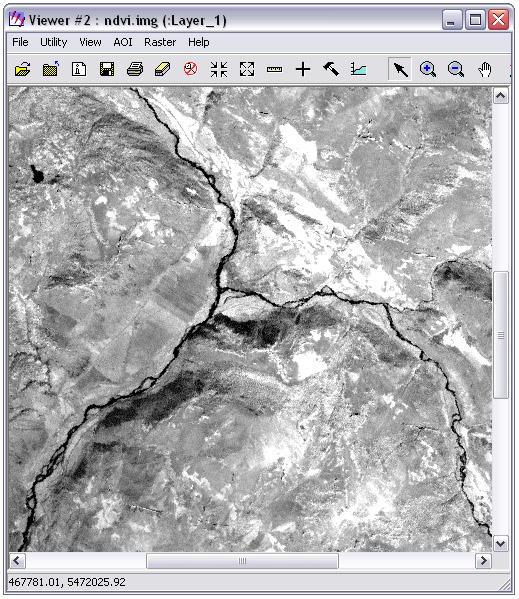
Task: Click the print icon
Action: [135, 70]
